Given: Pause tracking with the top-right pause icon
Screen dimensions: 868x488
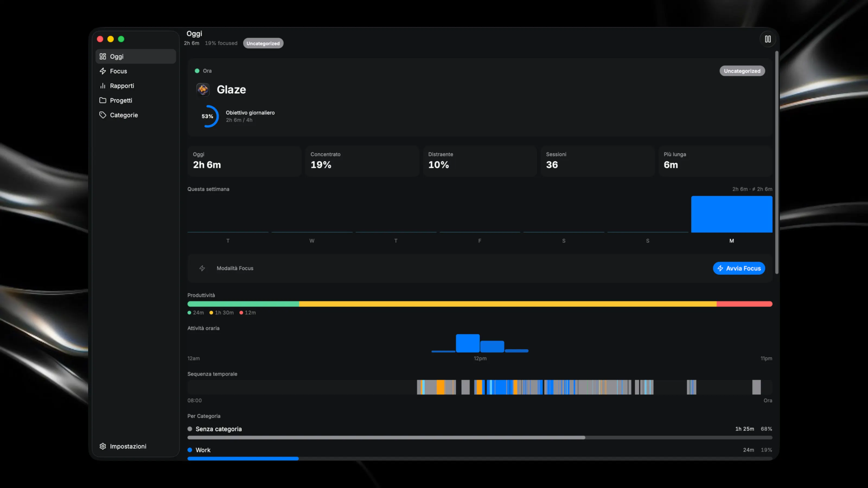Looking at the screenshot, I should click(x=768, y=39).
